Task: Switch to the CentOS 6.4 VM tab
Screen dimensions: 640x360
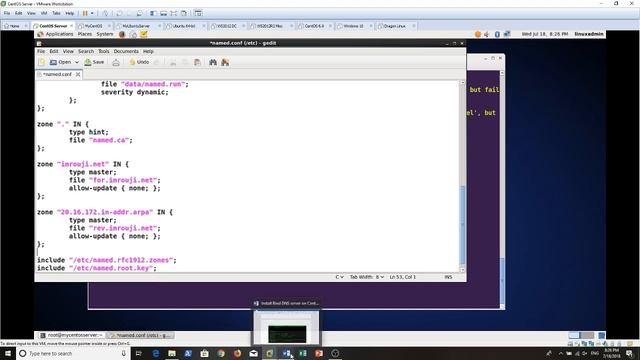Action: point(314,26)
